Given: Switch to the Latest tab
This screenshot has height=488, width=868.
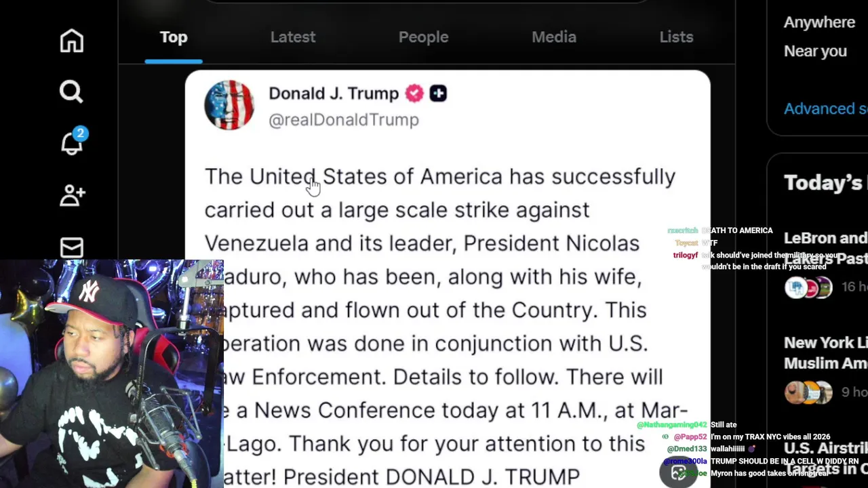Looking at the screenshot, I should [x=293, y=37].
